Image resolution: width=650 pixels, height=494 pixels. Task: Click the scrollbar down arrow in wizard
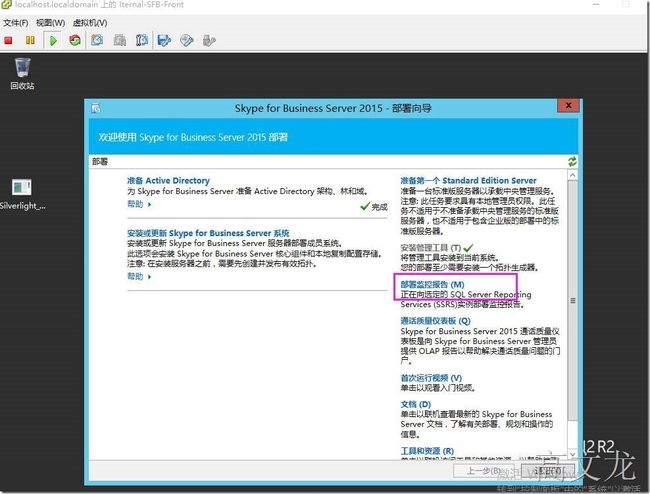[572, 455]
